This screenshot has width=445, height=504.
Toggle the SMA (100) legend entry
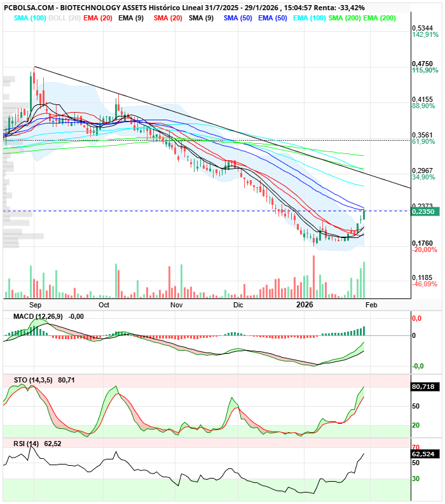click(x=29, y=18)
